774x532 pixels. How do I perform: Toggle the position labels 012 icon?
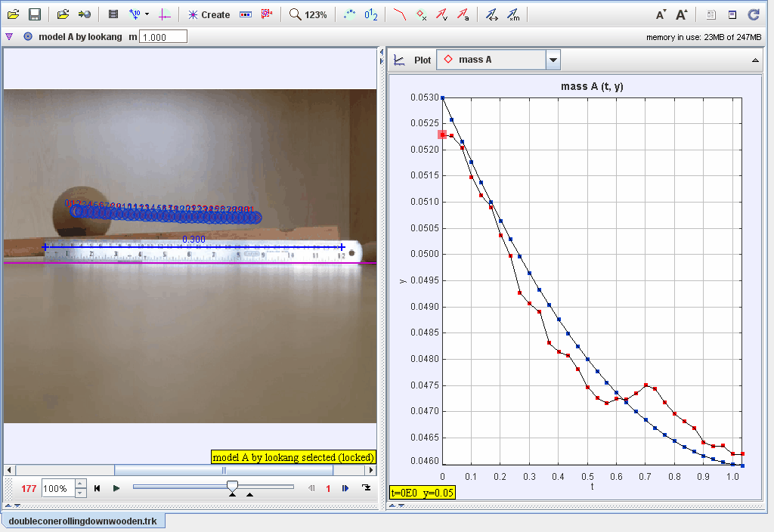[x=370, y=15]
